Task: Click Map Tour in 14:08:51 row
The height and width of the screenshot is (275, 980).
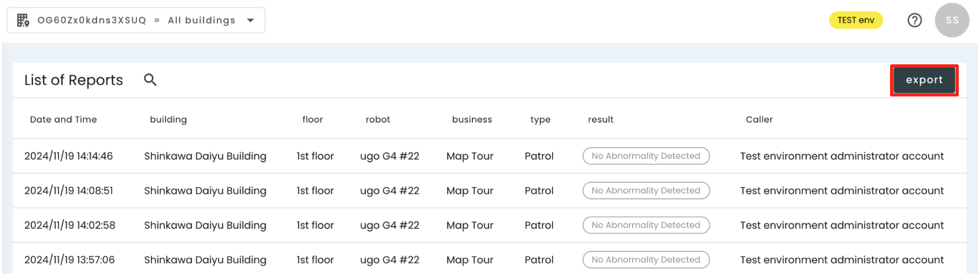Action: pos(470,191)
